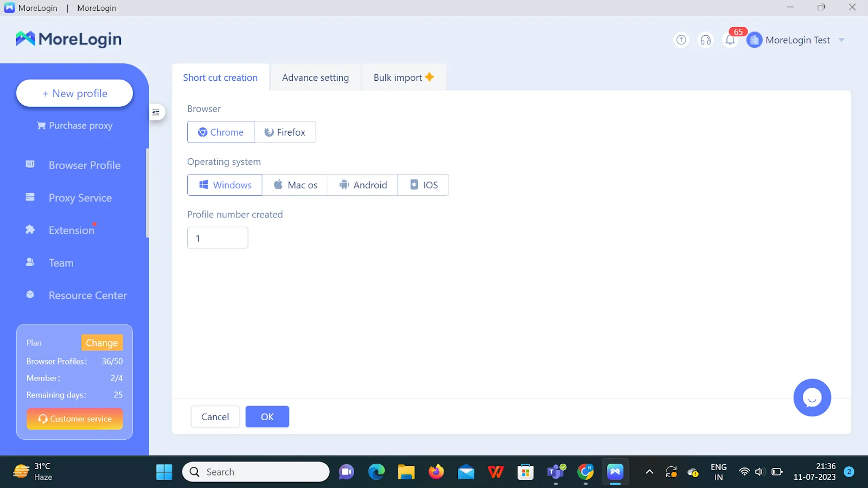Viewport: 868px width, 488px height.
Task: Click the Extension puzzle piece icon
Action: click(x=30, y=229)
